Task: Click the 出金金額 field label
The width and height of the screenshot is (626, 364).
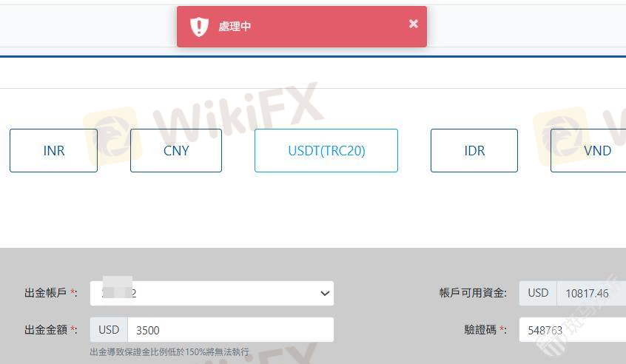Action: [x=46, y=330]
